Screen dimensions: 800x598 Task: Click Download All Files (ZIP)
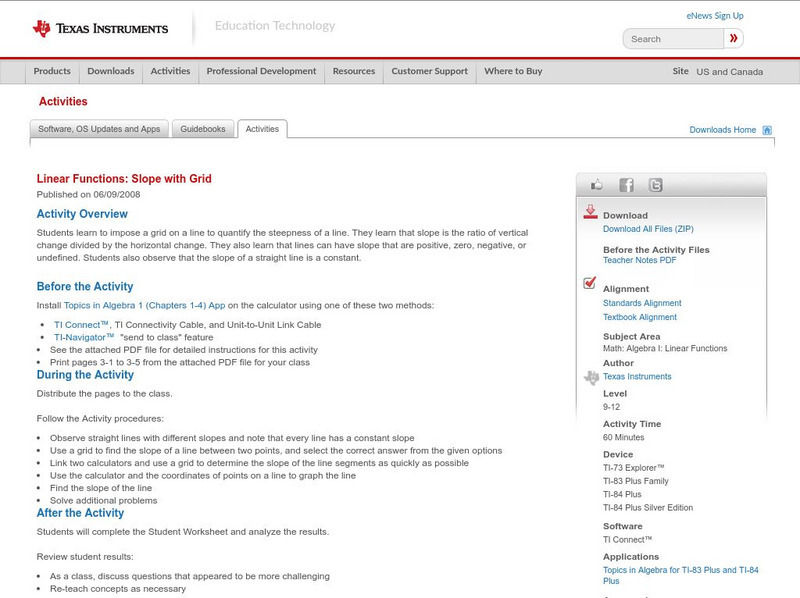(648, 229)
